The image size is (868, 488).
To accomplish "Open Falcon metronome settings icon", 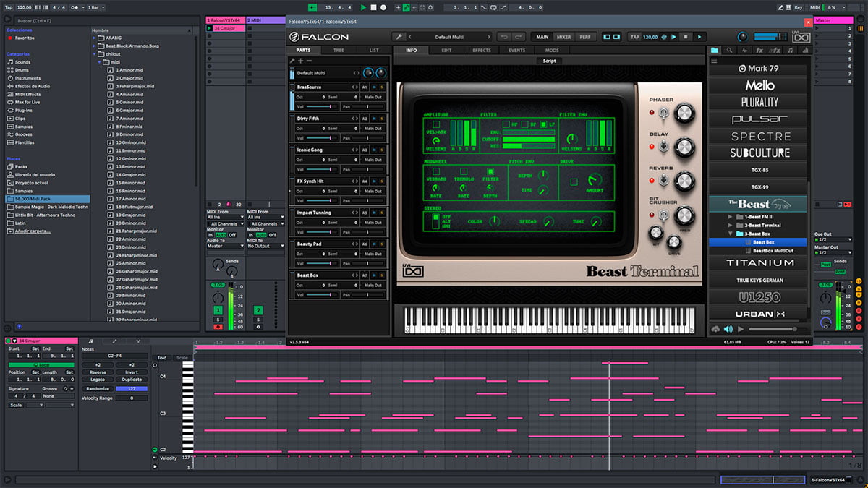I will click(x=664, y=36).
